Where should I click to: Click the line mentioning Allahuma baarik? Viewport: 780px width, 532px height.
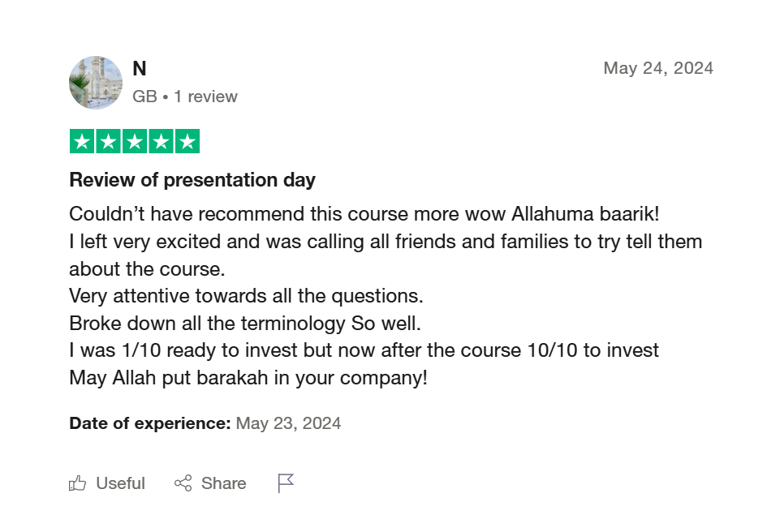[364, 214]
